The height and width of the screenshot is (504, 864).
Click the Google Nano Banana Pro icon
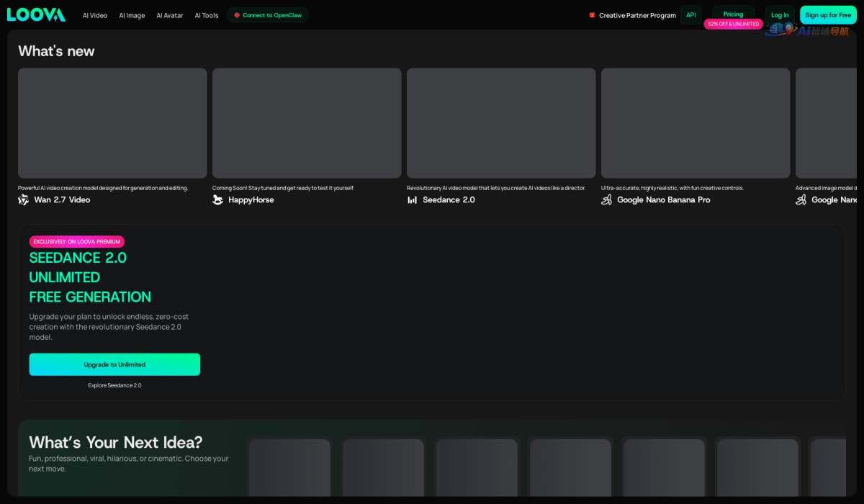[x=607, y=200]
